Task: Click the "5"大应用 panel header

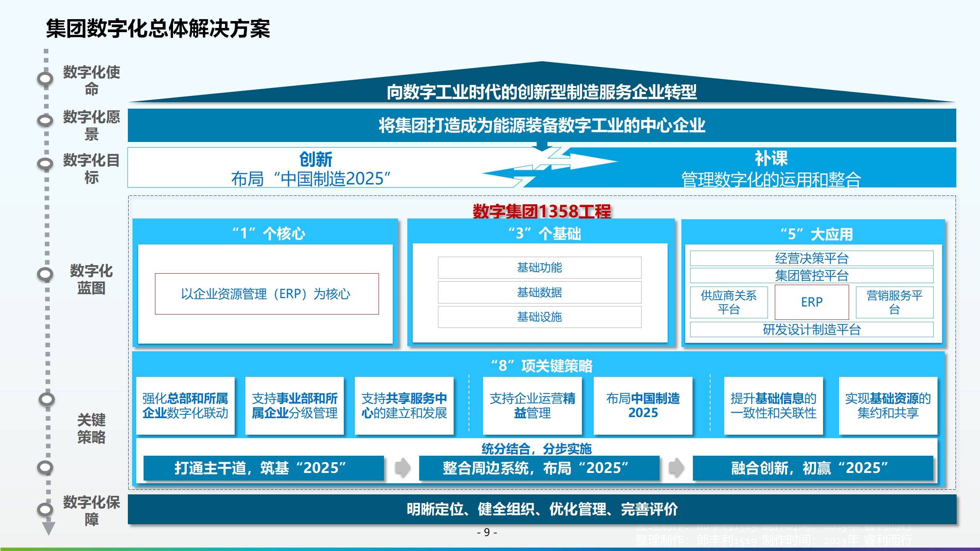Action: tap(817, 234)
